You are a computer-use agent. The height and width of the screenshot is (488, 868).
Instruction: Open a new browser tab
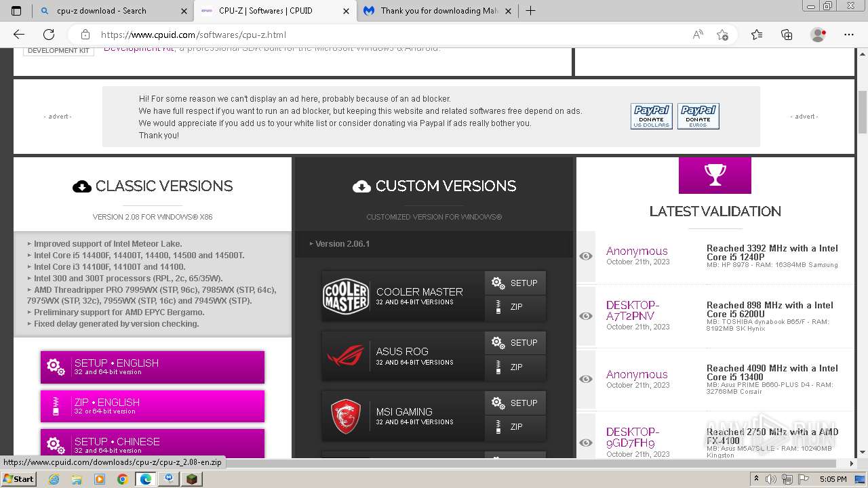pos(530,11)
